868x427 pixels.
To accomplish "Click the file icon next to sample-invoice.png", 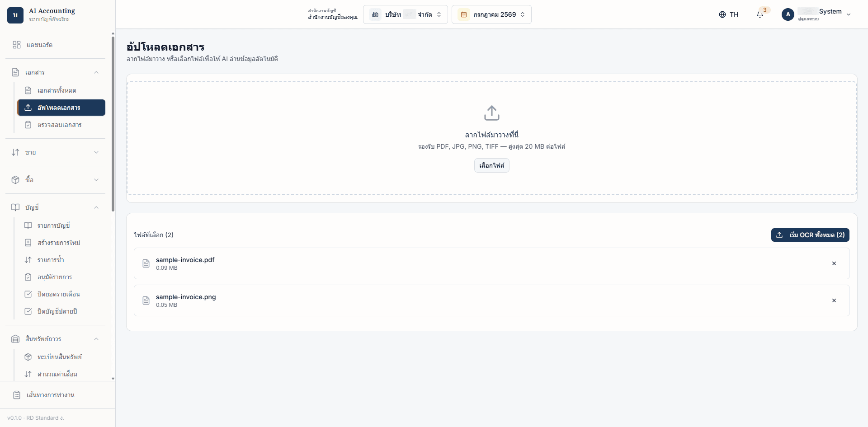I will click(146, 300).
